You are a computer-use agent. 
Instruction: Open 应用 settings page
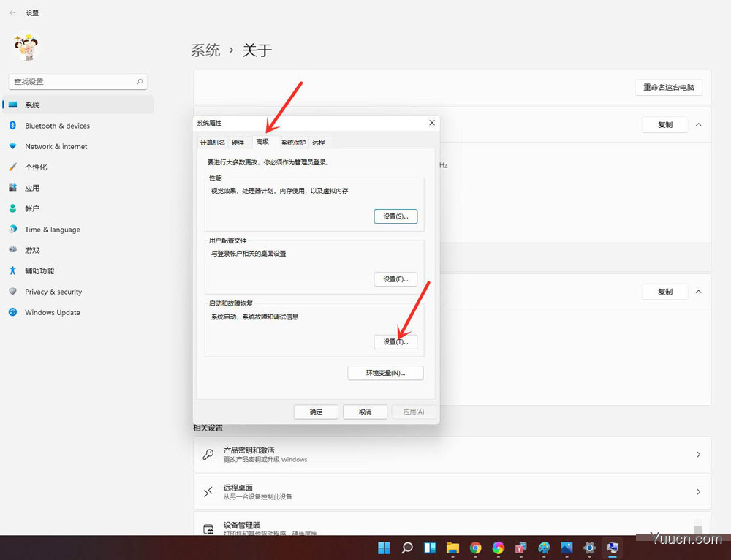click(x=78, y=188)
